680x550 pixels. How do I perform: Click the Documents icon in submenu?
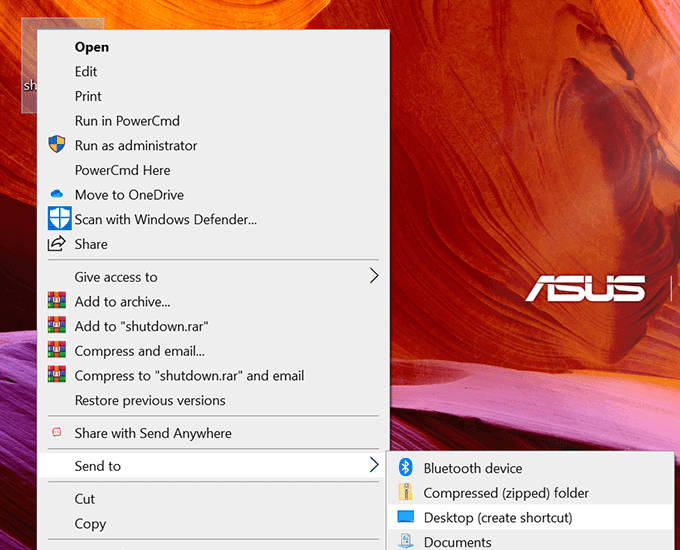pyautogui.click(x=405, y=541)
